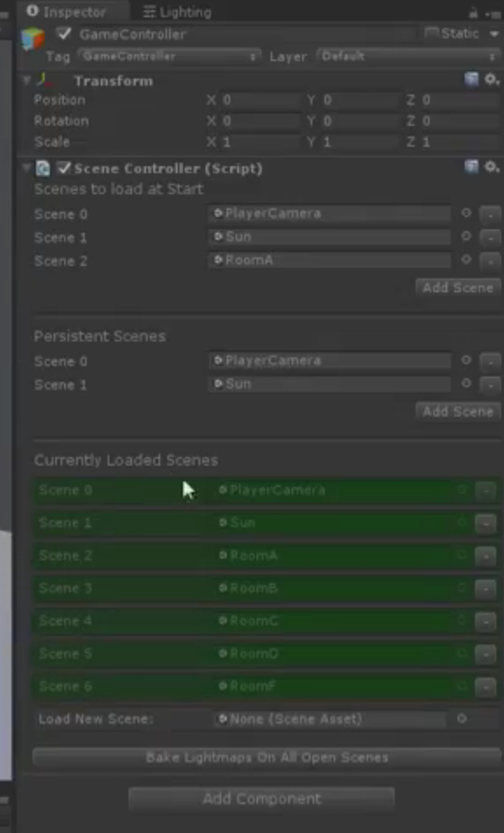Open Scene Controller script gear menu
Screen dimensions: 504x833
pos(492,168)
